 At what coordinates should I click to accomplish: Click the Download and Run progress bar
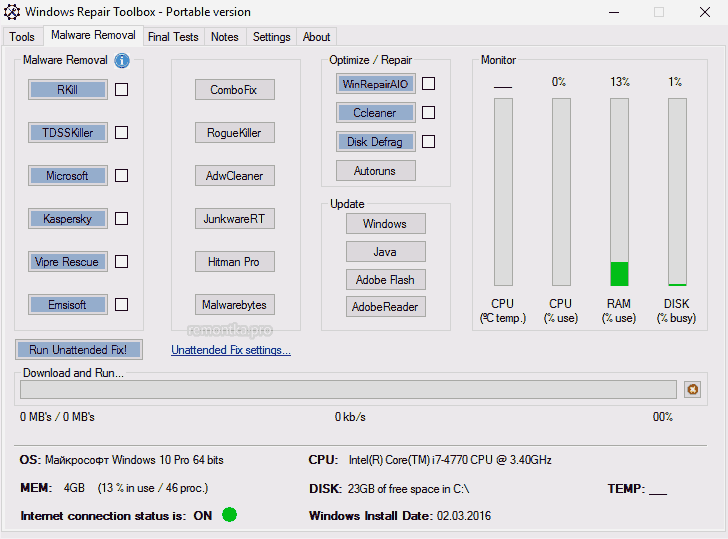pos(348,390)
